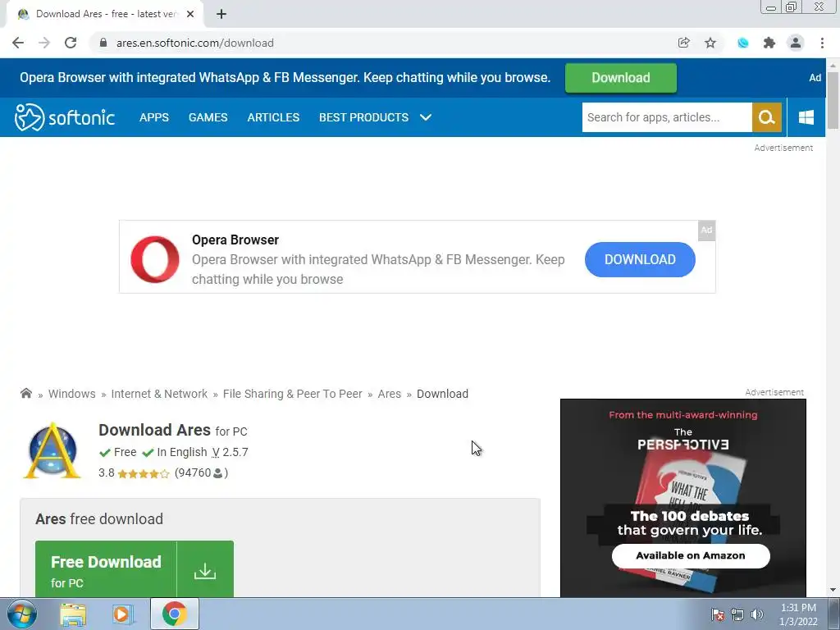This screenshot has width=840, height=630.
Task: Click The Perspective book ad image
Action: point(683,498)
